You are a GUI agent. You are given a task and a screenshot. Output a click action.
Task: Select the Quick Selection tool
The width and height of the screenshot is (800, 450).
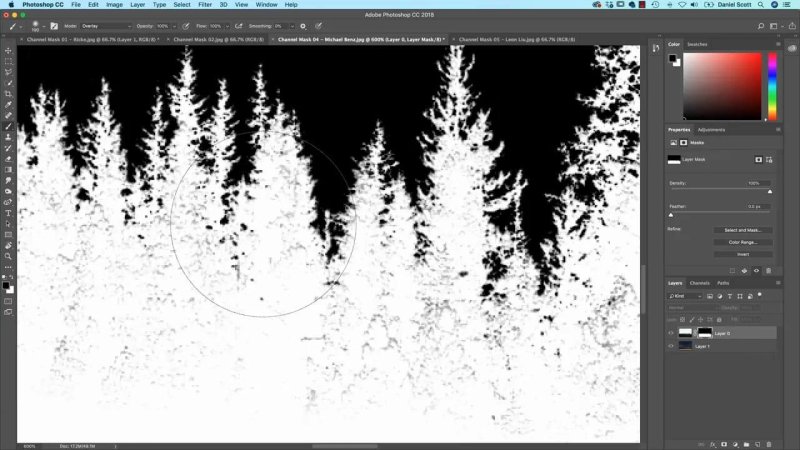8,83
